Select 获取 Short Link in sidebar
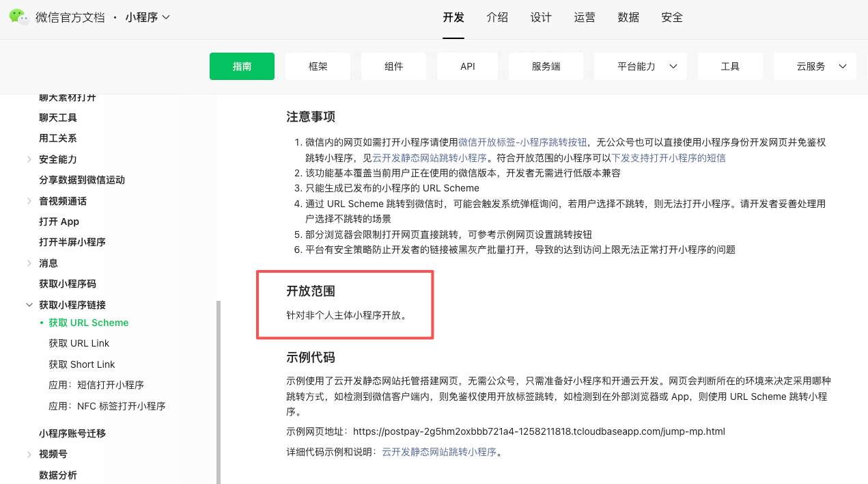 click(82, 364)
